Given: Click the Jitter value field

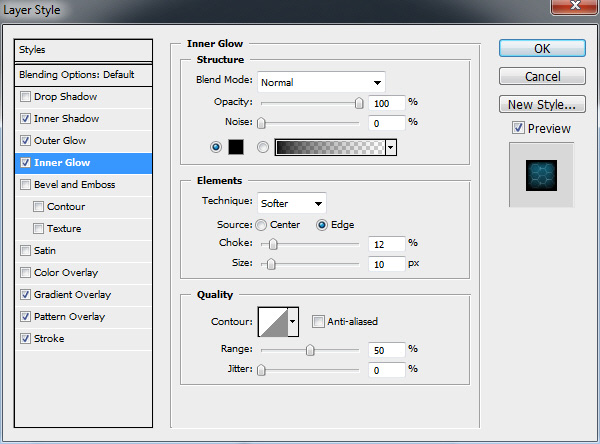Looking at the screenshot, I should pyautogui.click(x=386, y=370).
